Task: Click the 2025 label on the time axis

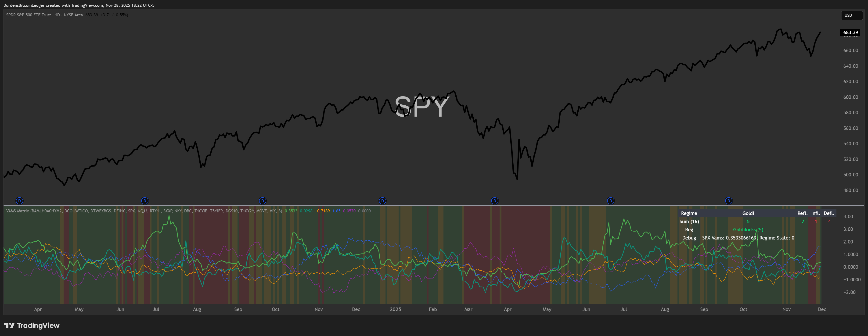Action: point(395,309)
